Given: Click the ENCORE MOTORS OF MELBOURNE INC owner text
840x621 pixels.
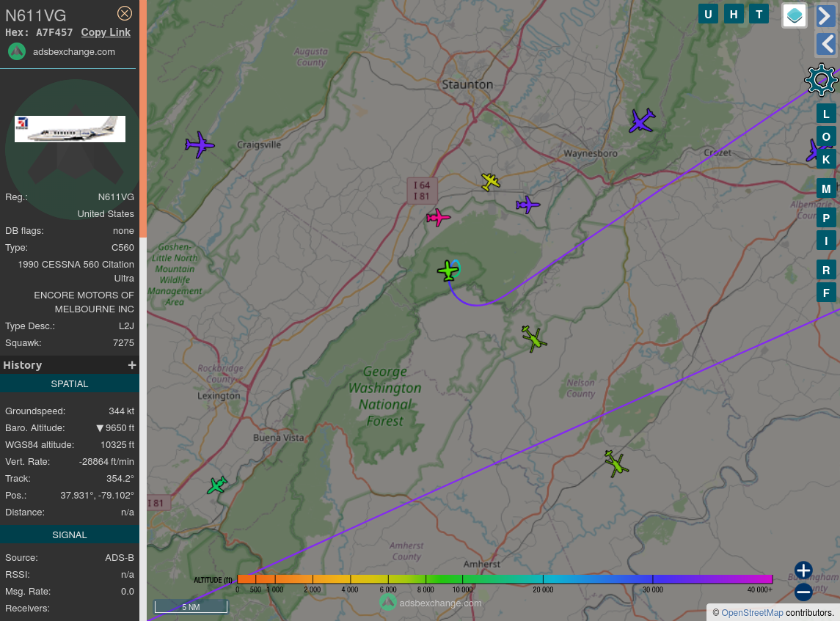Looking at the screenshot, I should click(84, 302).
